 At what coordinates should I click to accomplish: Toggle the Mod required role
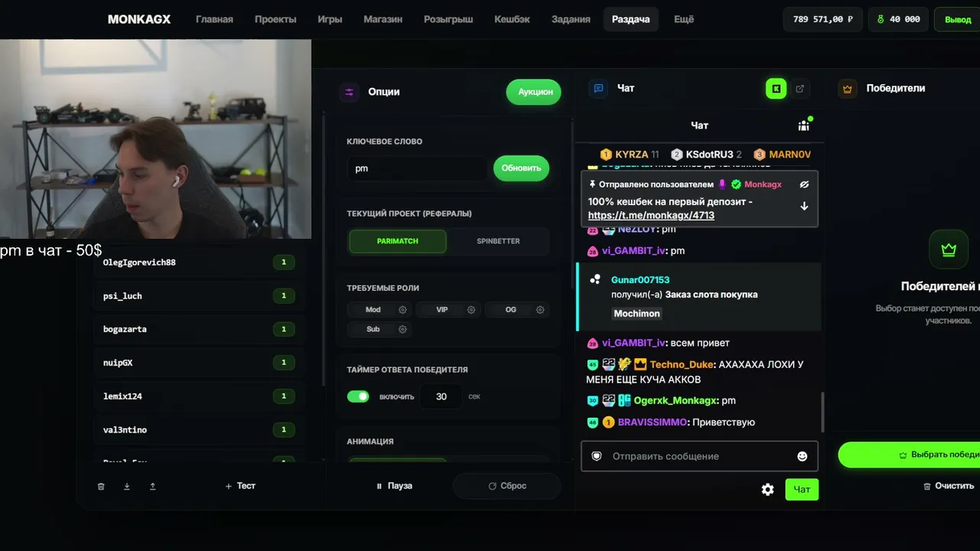pos(373,310)
